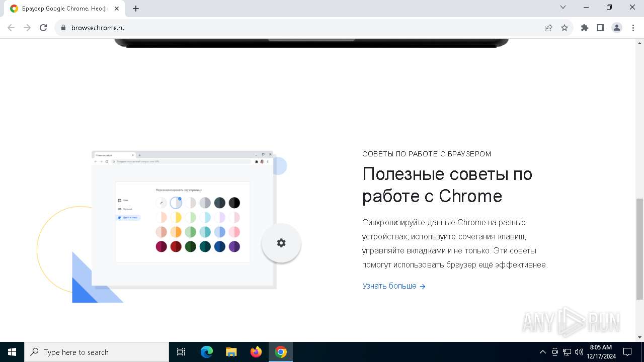Launch Firefox from taskbar

256,352
